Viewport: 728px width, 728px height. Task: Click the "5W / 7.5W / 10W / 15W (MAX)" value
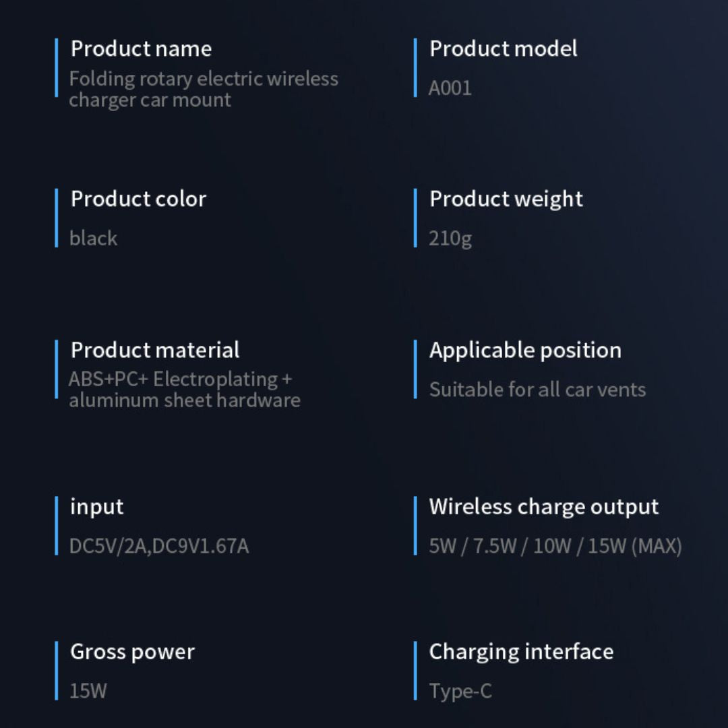click(x=555, y=545)
